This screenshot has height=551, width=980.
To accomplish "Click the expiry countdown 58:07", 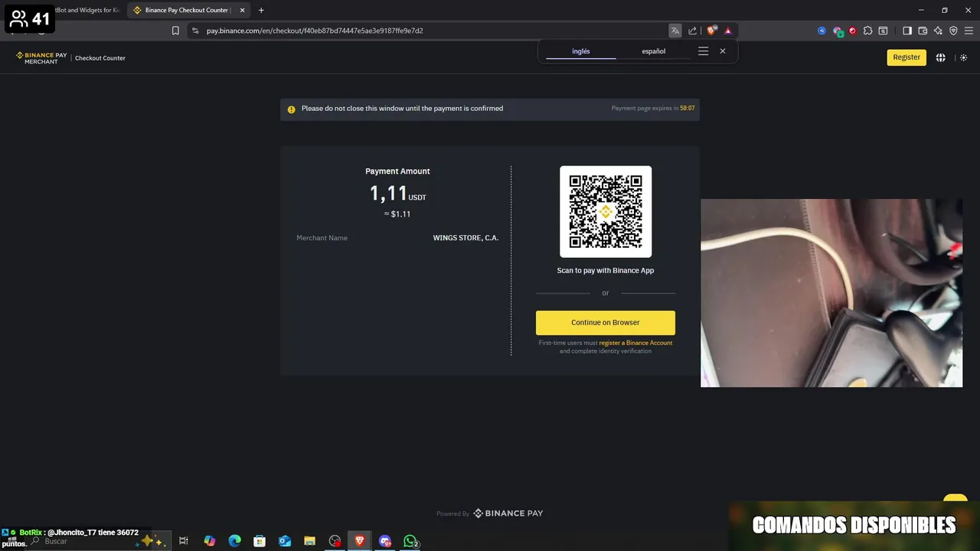I will pyautogui.click(x=688, y=108).
